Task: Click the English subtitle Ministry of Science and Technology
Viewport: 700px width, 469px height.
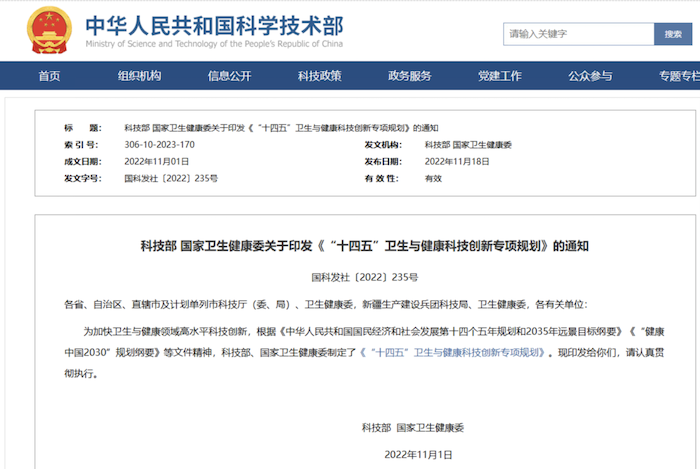Action: [214, 44]
